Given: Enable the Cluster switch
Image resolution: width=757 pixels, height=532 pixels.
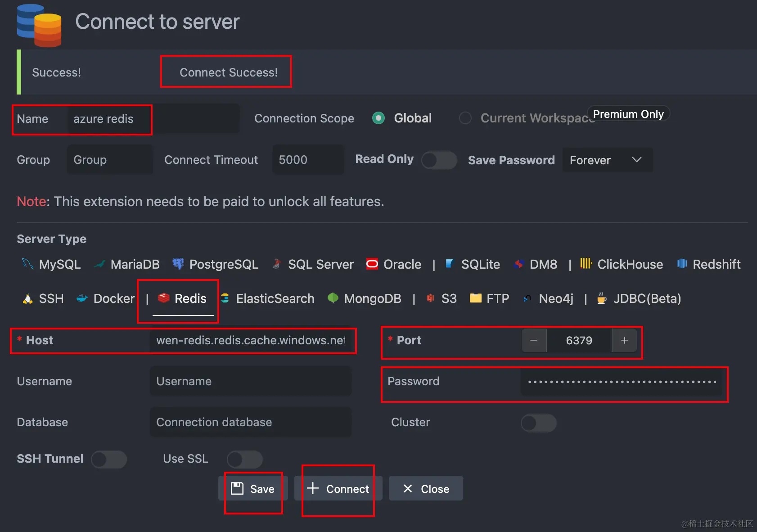Looking at the screenshot, I should (539, 423).
